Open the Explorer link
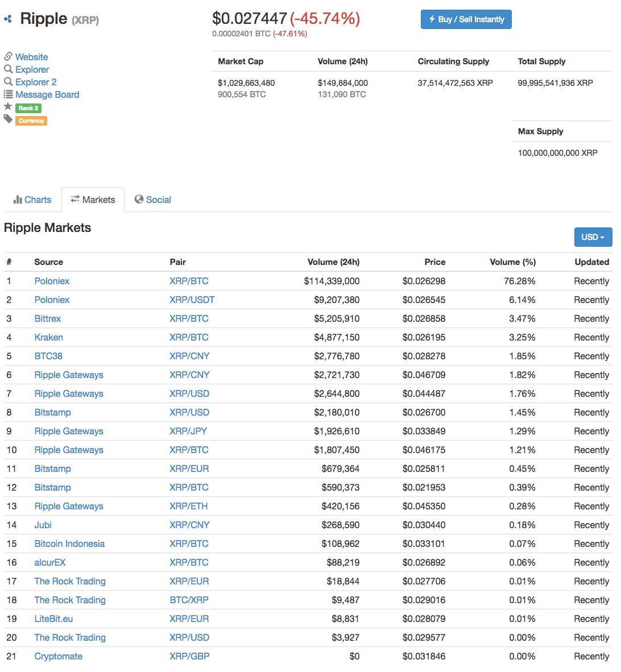This screenshot has height=672, width=621. [x=32, y=69]
